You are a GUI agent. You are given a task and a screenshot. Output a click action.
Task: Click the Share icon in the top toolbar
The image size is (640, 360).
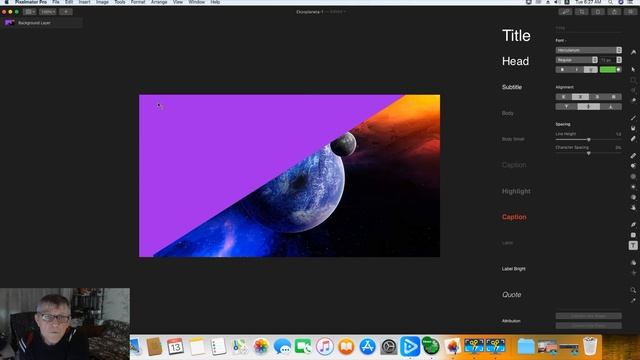(614, 12)
